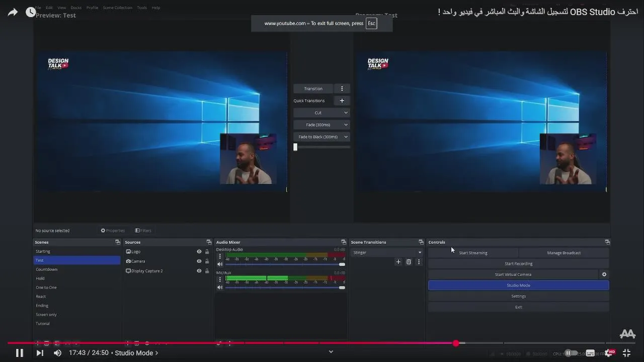The image size is (644, 362).
Task: Open the Stinger scene transition dropdown
Action: [x=387, y=252]
